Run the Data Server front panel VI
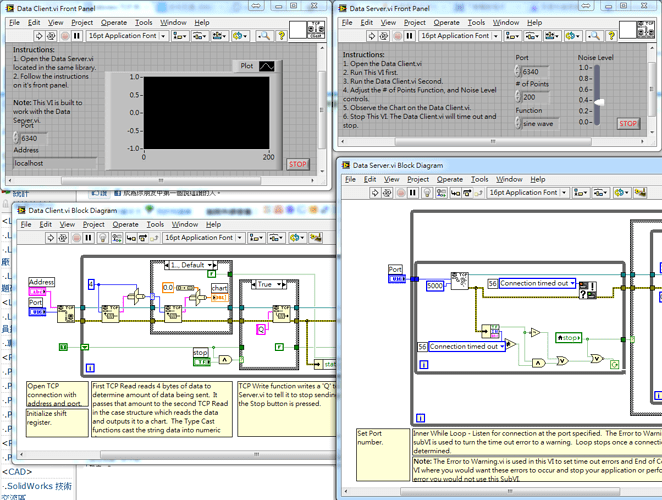Screen dimensions: 662x500 pos(372,36)
